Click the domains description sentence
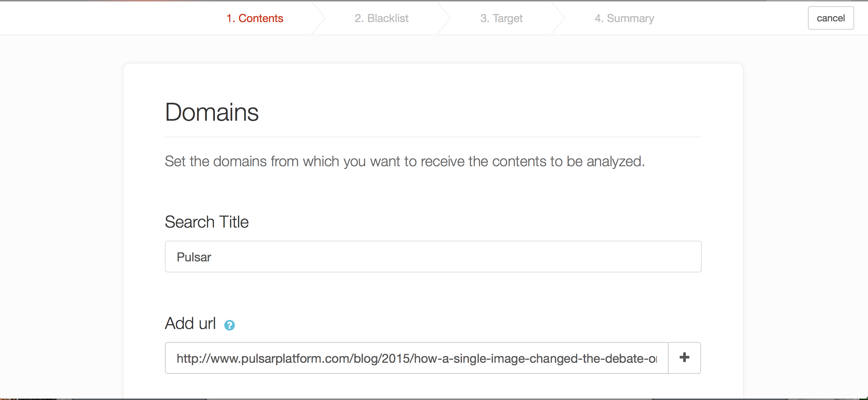 (x=404, y=161)
